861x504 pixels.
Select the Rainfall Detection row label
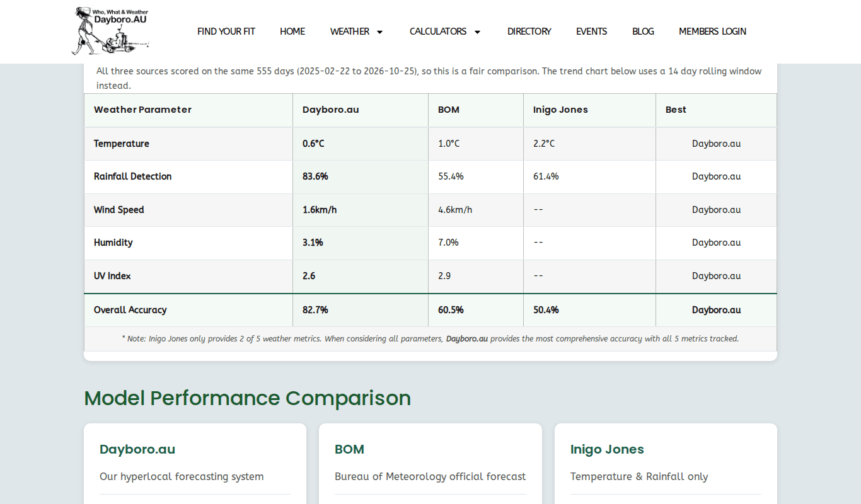(132, 176)
